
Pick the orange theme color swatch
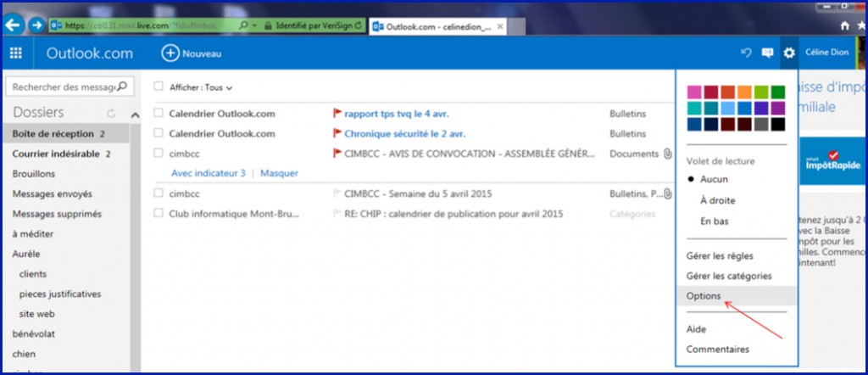coord(744,92)
